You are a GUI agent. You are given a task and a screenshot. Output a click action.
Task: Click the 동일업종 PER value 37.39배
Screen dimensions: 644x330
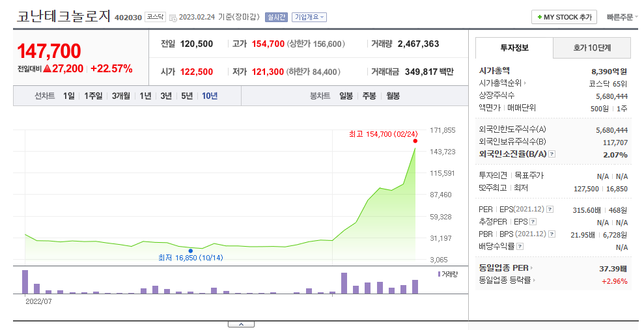(x=613, y=269)
